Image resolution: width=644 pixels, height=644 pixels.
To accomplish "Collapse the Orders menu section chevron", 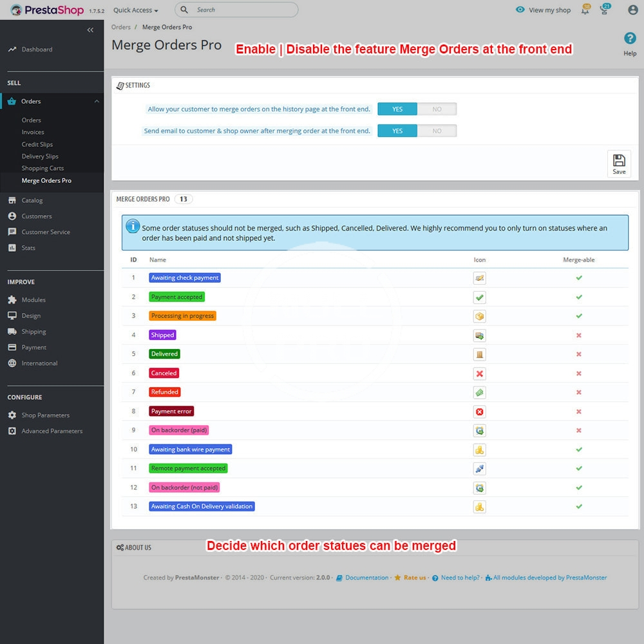I will (97, 101).
